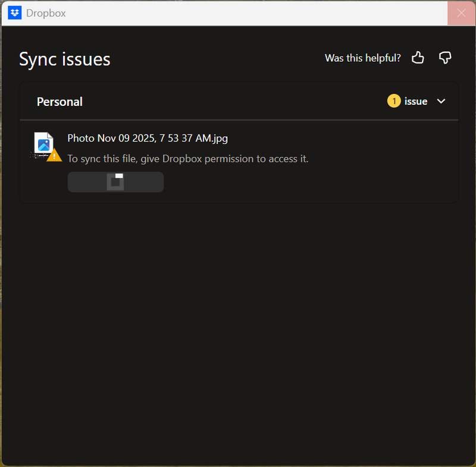This screenshot has width=476, height=467.
Task: Click the loading spinner in permission button
Action: (115, 182)
